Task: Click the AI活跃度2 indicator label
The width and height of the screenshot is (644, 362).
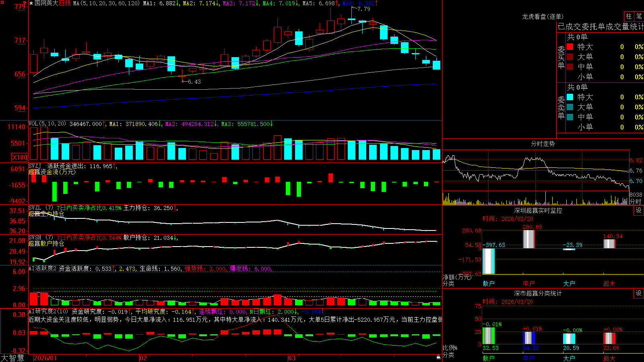Action: click(x=42, y=268)
